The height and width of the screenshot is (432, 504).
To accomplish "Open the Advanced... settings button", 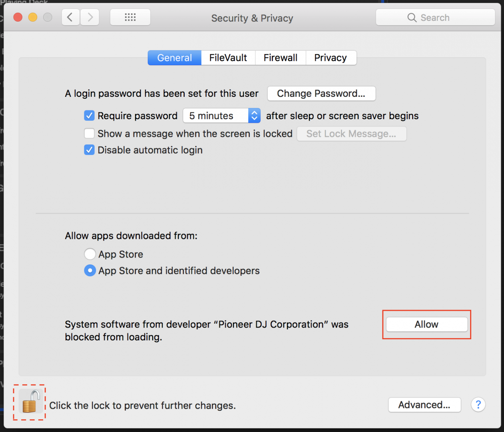I will 424,405.
